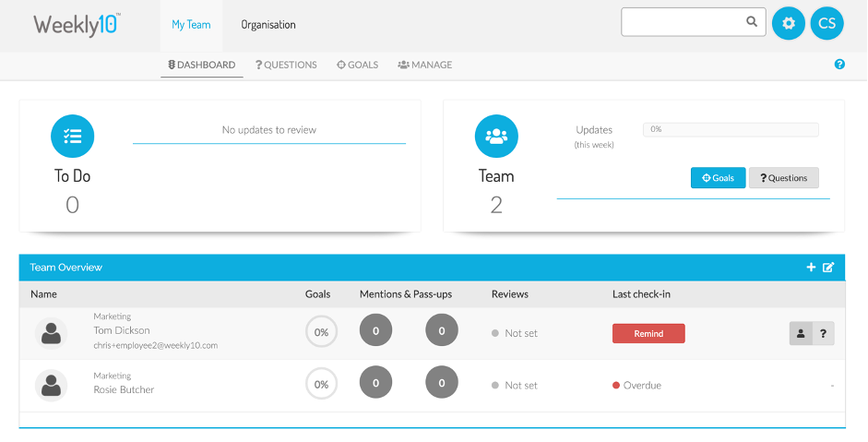Click the blue Goals button

pos(718,178)
